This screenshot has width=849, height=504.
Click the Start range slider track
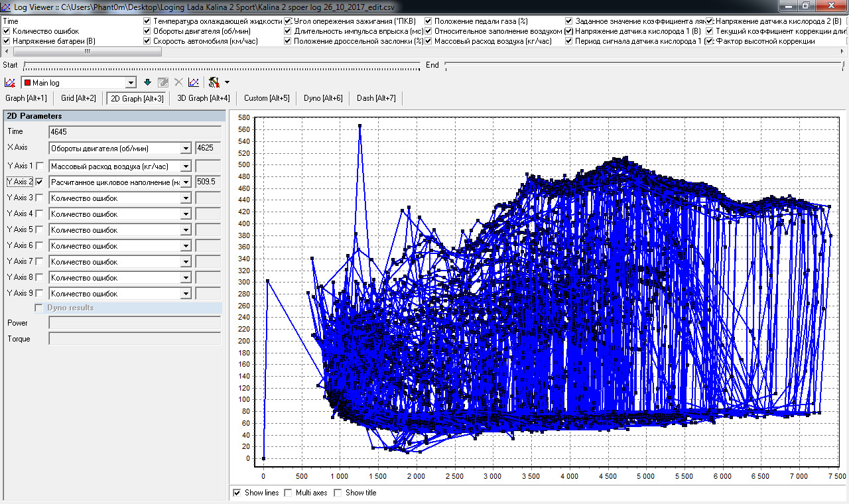click(x=222, y=65)
